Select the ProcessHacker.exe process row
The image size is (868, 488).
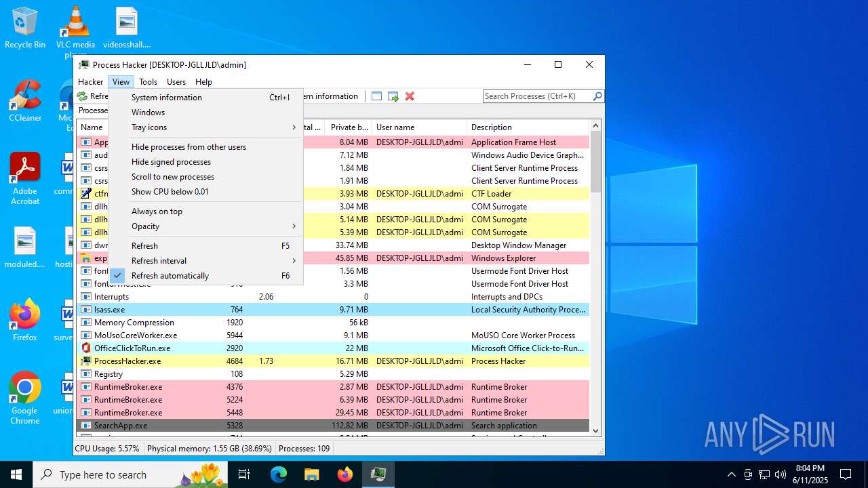point(333,361)
